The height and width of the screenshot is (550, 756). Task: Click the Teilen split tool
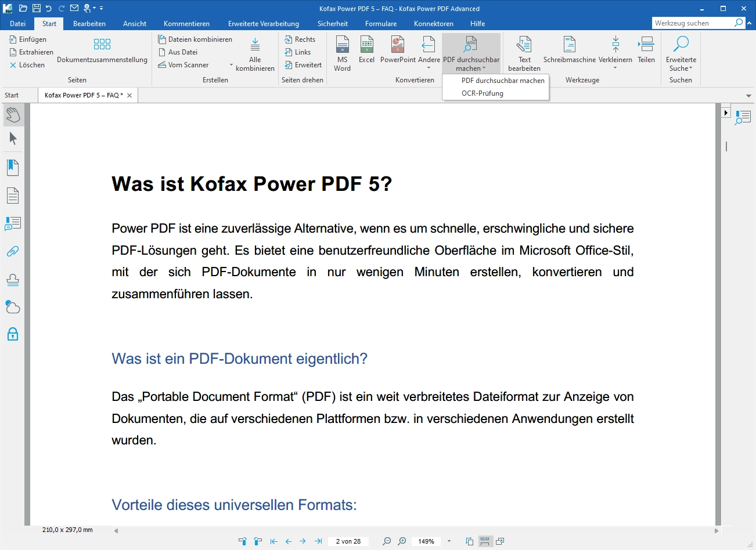[646, 50]
